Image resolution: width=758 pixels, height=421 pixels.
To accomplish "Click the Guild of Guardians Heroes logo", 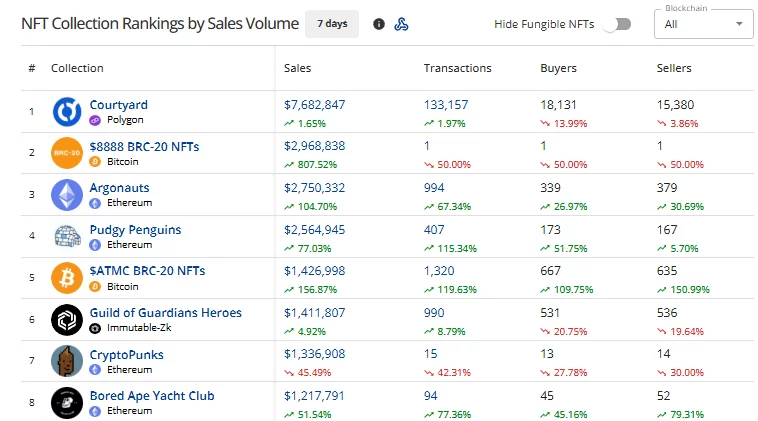I will (67, 319).
